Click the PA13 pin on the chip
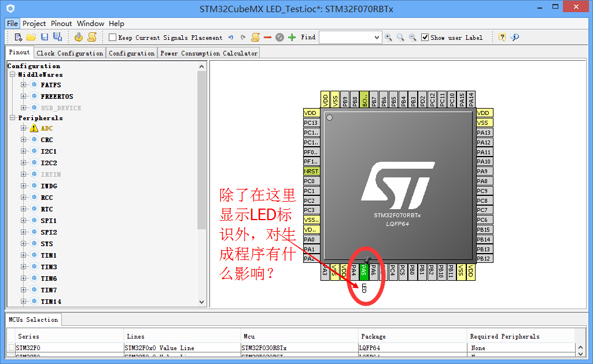 coord(484,132)
